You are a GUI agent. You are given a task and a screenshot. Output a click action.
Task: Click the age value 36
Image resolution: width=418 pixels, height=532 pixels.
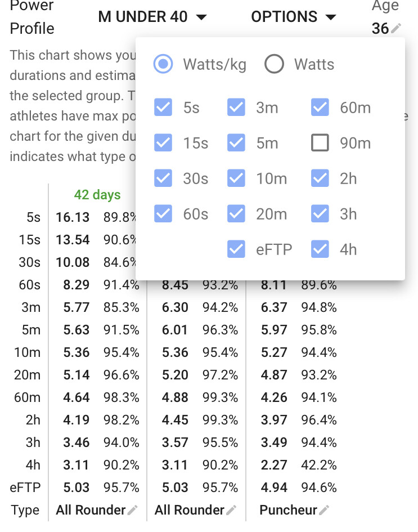[x=380, y=29]
